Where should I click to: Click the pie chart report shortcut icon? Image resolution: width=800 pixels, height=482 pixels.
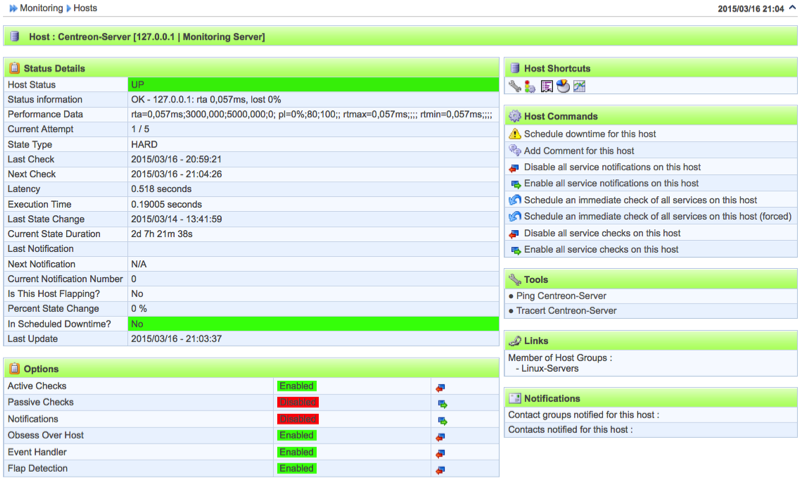point(563,87)
